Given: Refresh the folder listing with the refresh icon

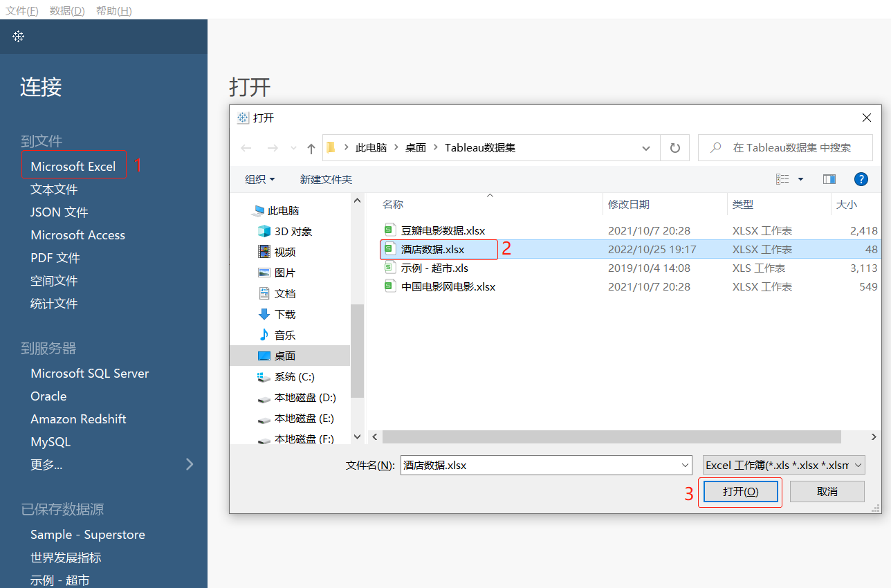Looking at the screenshot, I should (x=675, y=148).
